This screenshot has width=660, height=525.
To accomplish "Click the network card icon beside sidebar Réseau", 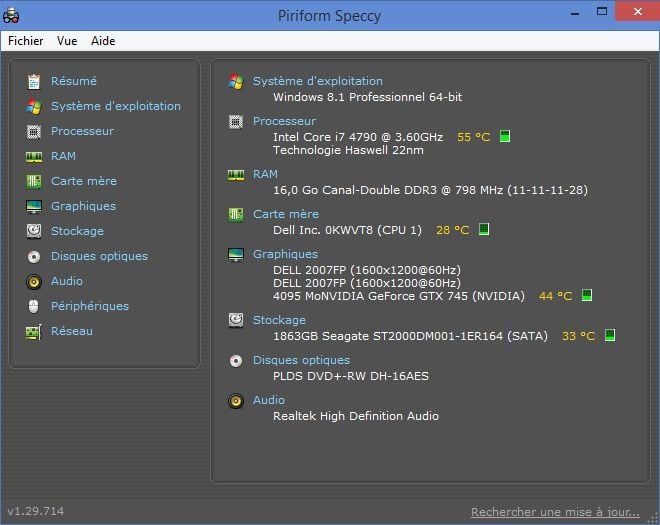I will (x=34, y=332).
